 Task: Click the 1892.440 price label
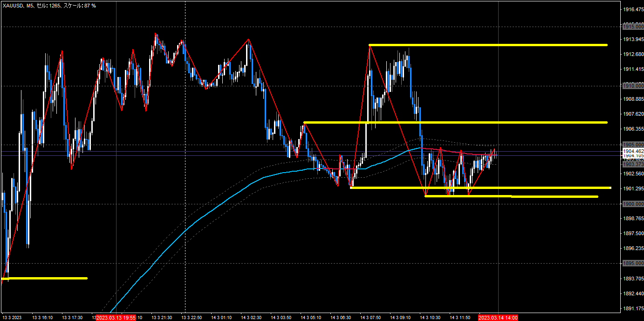coord(633,293)
